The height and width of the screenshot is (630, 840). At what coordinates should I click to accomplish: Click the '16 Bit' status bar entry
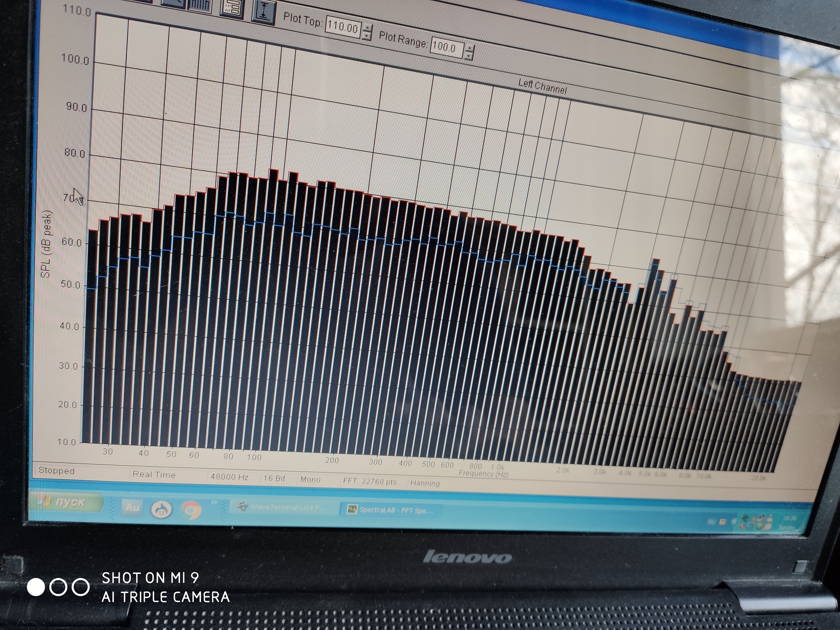click(274, 478)
